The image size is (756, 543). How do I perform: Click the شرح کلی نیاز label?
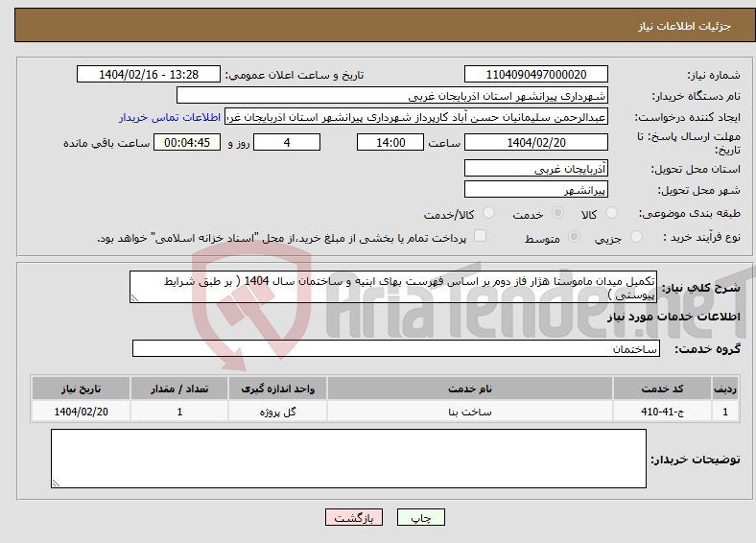coord(701,288)
